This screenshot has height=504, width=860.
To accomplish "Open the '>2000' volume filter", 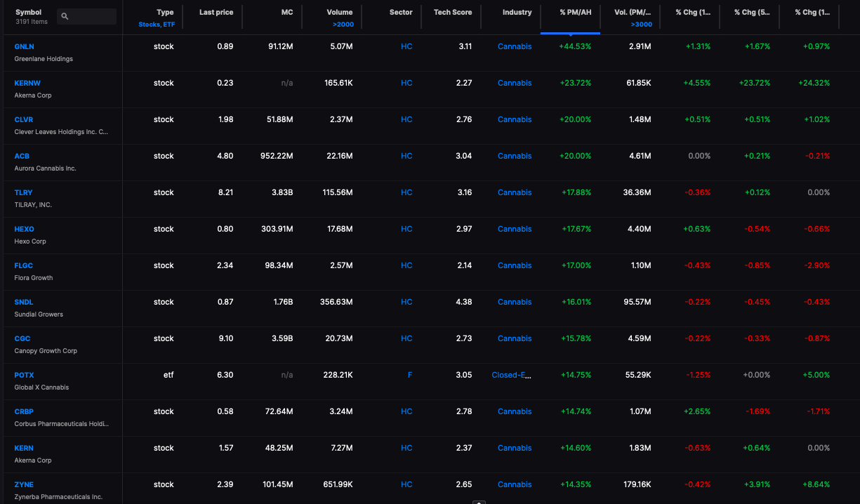I will 343,25.
